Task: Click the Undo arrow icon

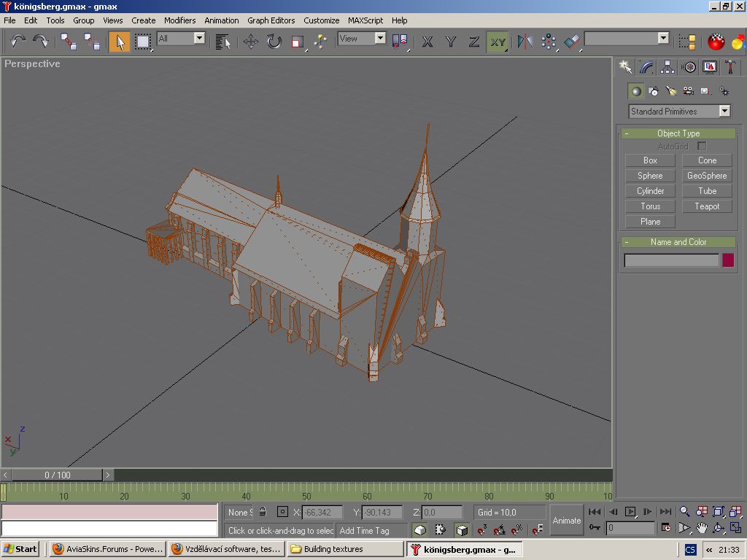Action: 18,42
